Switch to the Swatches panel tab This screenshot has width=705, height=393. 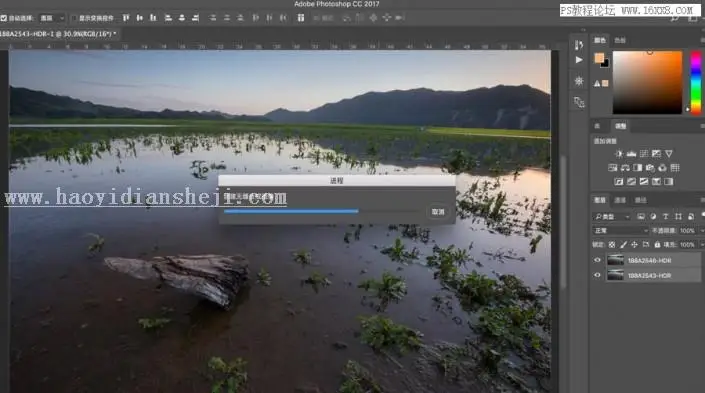pos(620,40)
